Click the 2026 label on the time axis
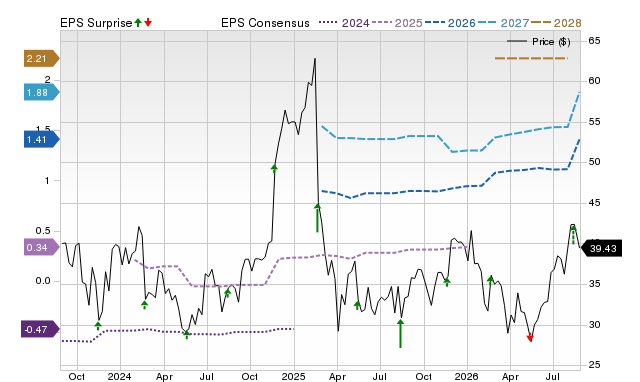 [466, 376]
